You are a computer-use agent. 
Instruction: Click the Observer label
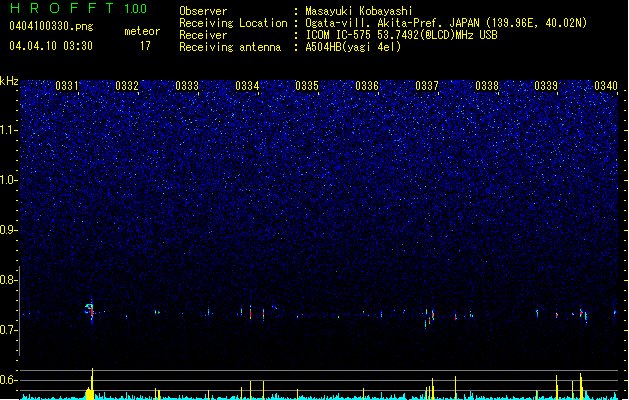point(203,11)
